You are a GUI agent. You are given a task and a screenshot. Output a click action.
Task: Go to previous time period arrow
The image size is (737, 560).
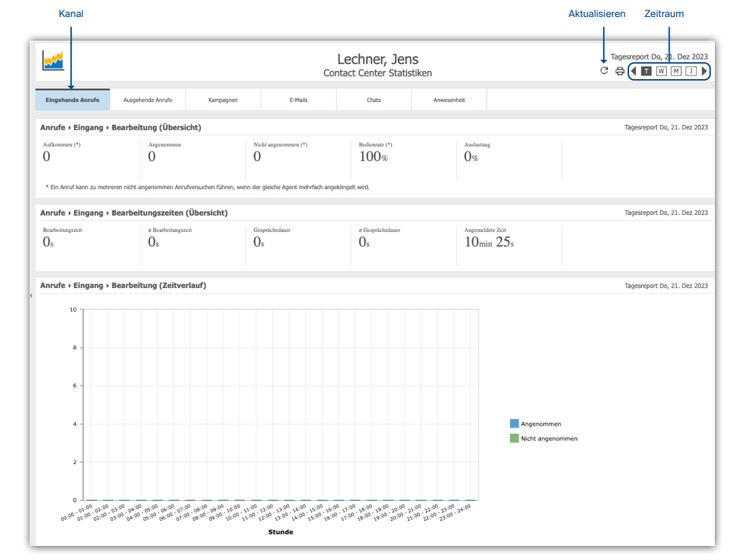[x=634, y=71]
